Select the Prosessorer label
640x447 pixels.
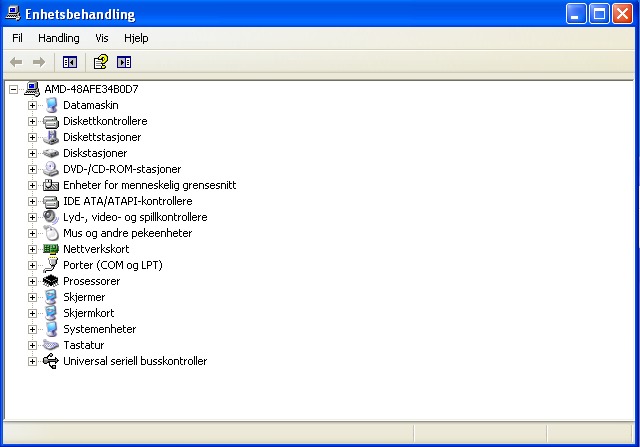point(91,281)
